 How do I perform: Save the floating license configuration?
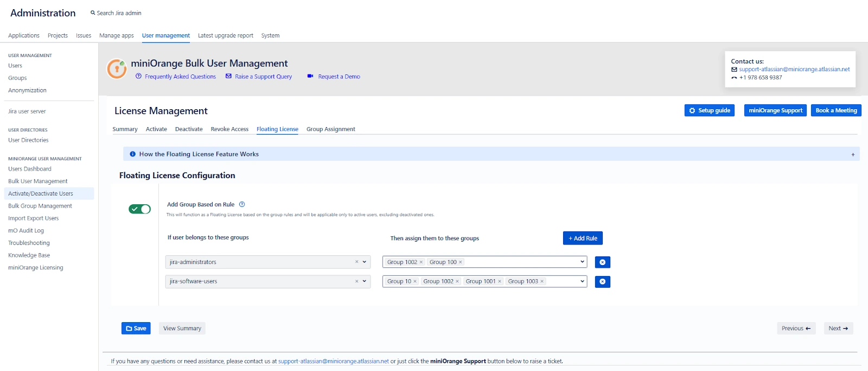136,328
